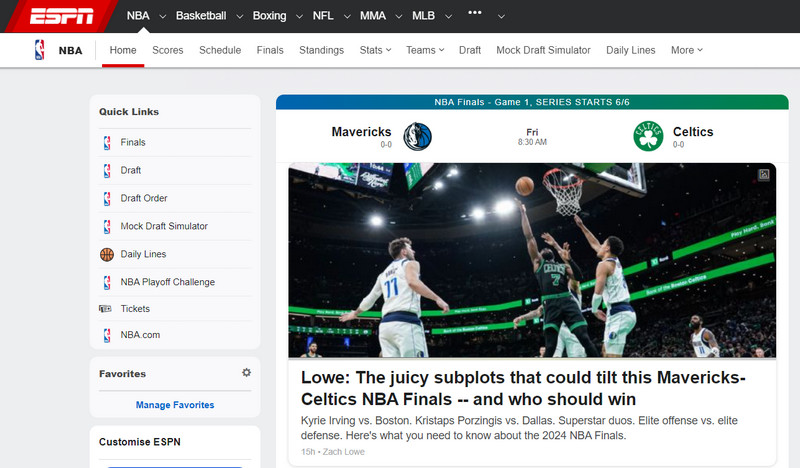The image size is (800, 468).
Task: Click the NBA league logo beside the NBA title
Action: [39, 50]
